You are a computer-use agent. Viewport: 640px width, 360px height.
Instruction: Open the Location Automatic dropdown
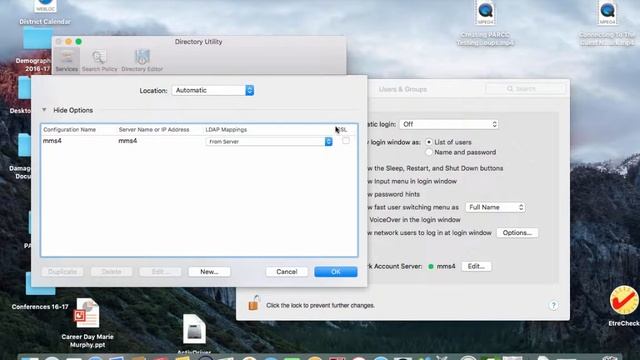tap(213, 90)
